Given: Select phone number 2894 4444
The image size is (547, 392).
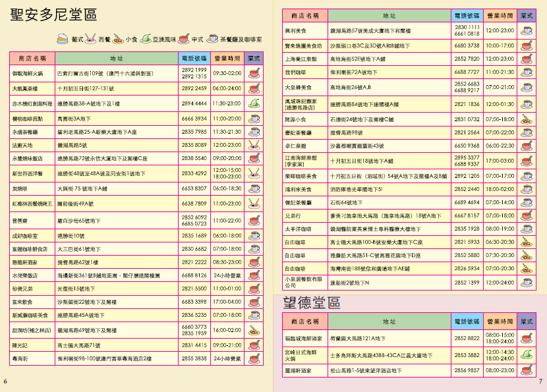Looking at the screenshot, I should [x=194, y=103].
